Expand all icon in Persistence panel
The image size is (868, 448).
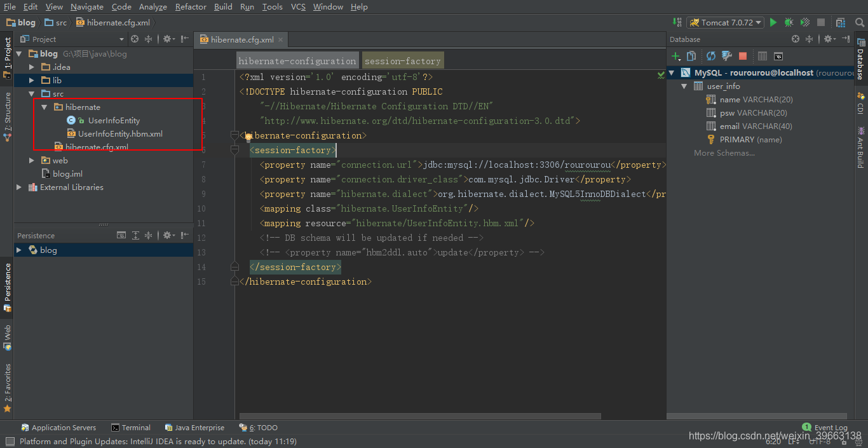(x=135, y=235)
